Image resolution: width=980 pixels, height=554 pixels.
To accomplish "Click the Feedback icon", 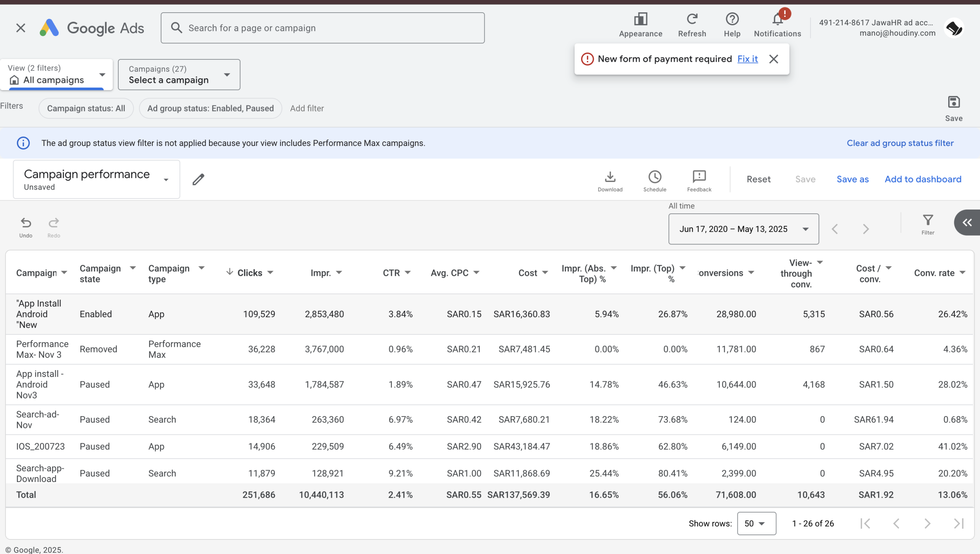I will (x=699, y=177).
